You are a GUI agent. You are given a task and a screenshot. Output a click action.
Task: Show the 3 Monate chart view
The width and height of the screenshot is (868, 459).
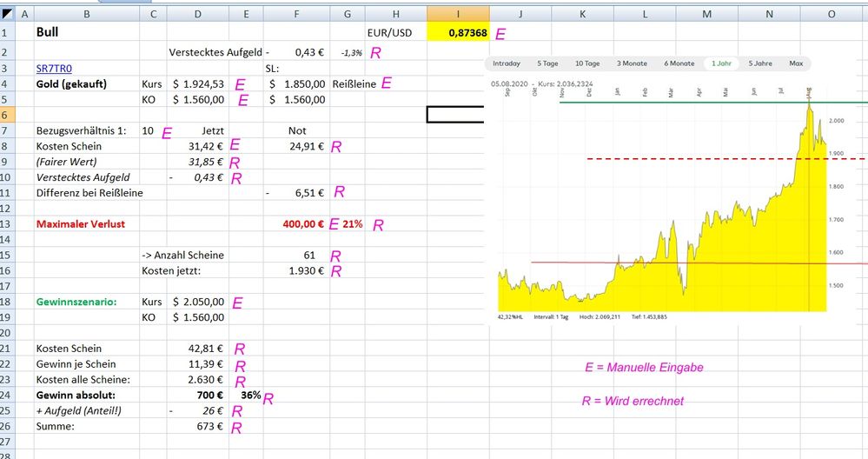coord(632,63)
